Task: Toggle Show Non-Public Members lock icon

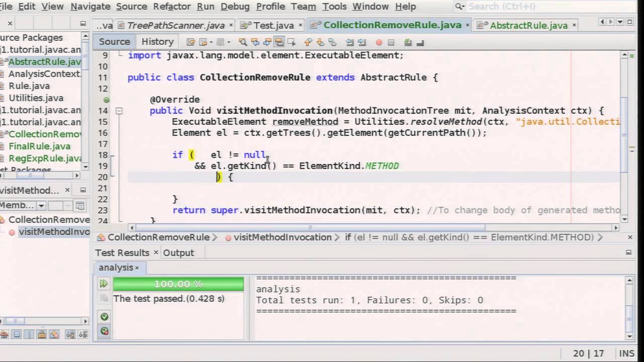Action: (42, 334)
